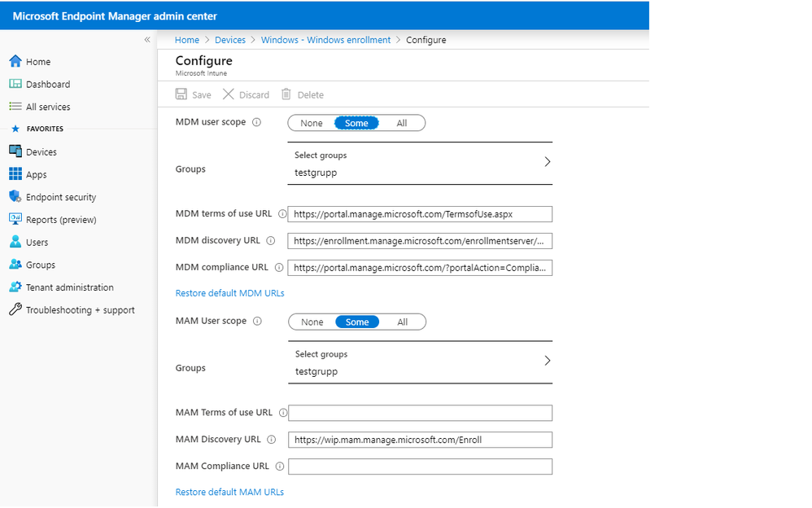Expand MDM Select groups chevron
Screen dimensions: 812x508
pyautogui.click(x=547, y=162)
